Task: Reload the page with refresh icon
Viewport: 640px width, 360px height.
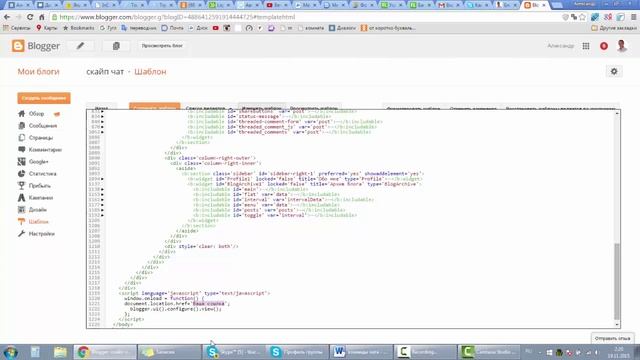Action: click(30, 17)
